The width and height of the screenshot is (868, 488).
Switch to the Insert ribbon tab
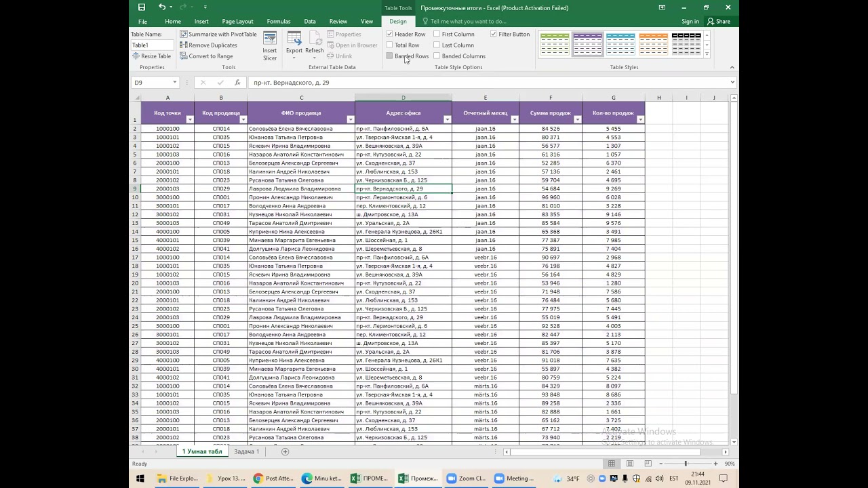(201, 22)
